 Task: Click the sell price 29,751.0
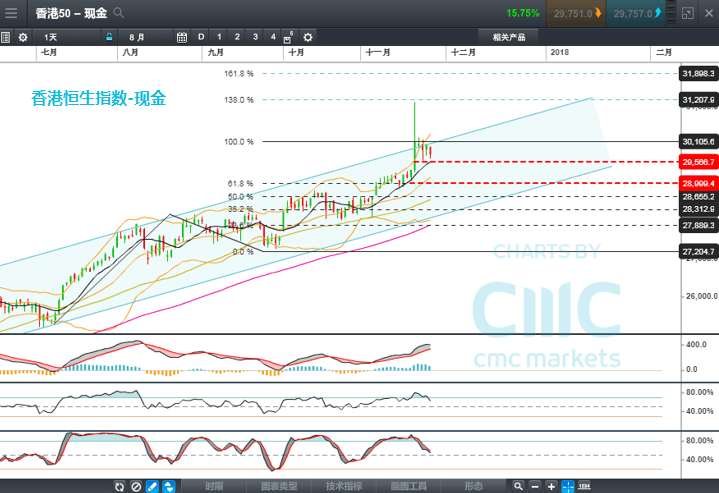(576, 13)
